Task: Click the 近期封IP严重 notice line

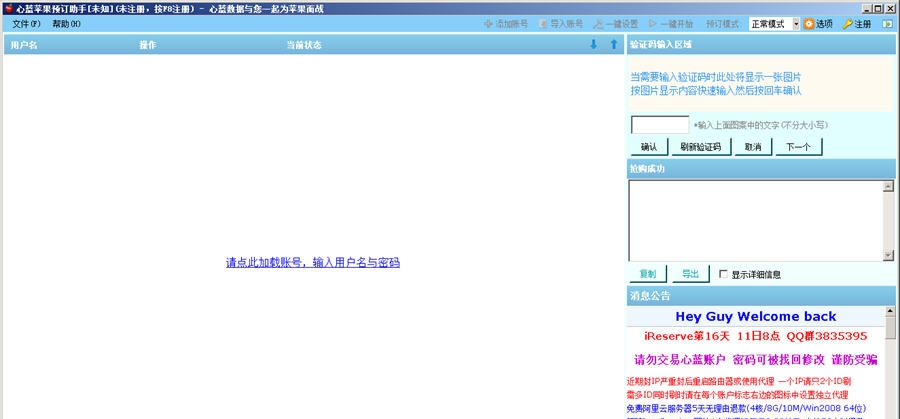Action: point(739,381)
